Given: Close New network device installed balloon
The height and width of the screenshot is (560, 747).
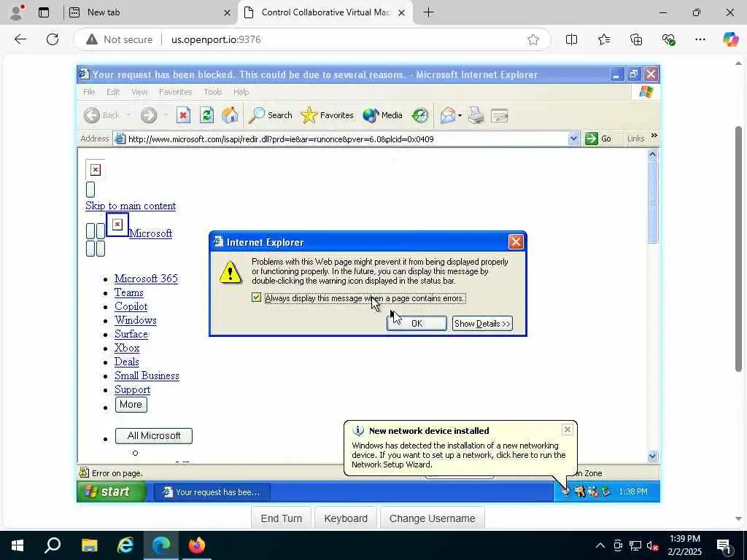Looking at the screenshot, I should (567, 429).
